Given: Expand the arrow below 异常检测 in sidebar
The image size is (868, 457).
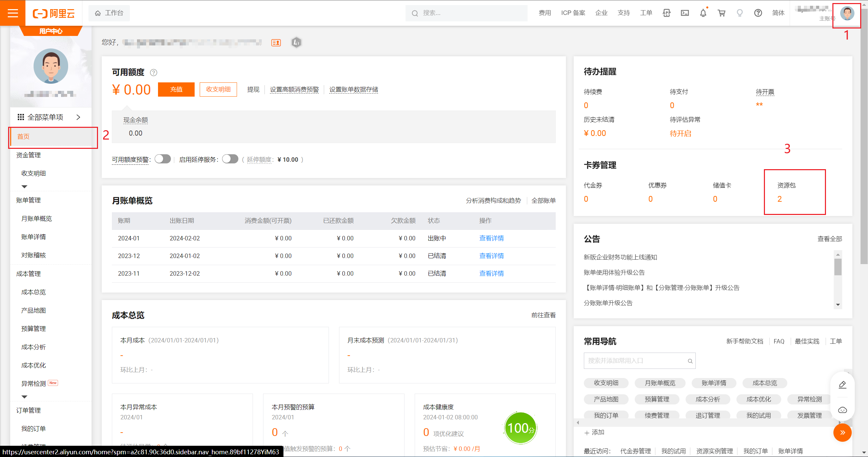Looking at the screenshot, I should coord(24,397).
